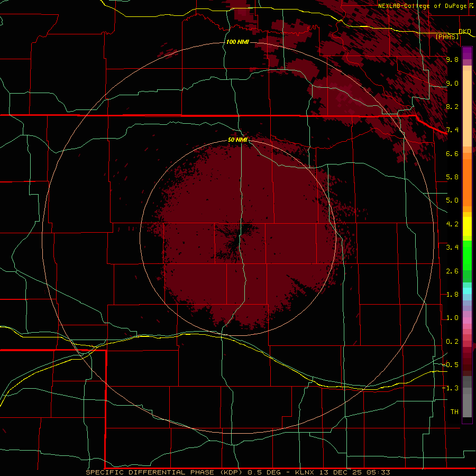Click the 4.2 scale value
The width and height of the screenshot is (476, 476).
click(x=452, y=224)
